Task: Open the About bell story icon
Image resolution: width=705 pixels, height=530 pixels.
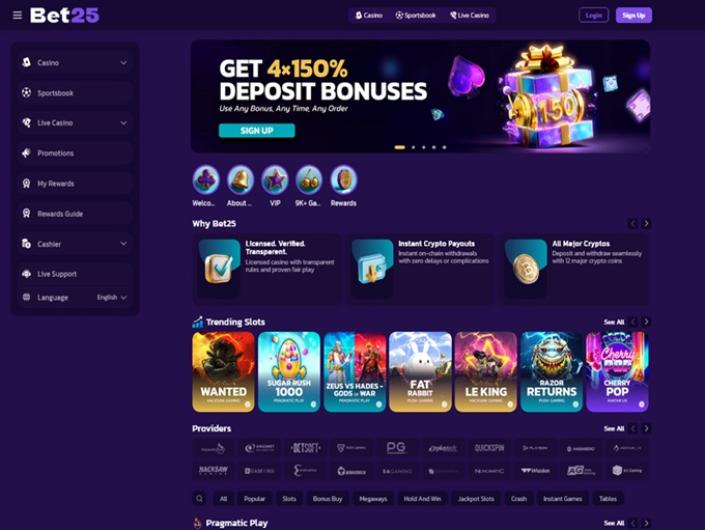Action: (x=240, y=179)
